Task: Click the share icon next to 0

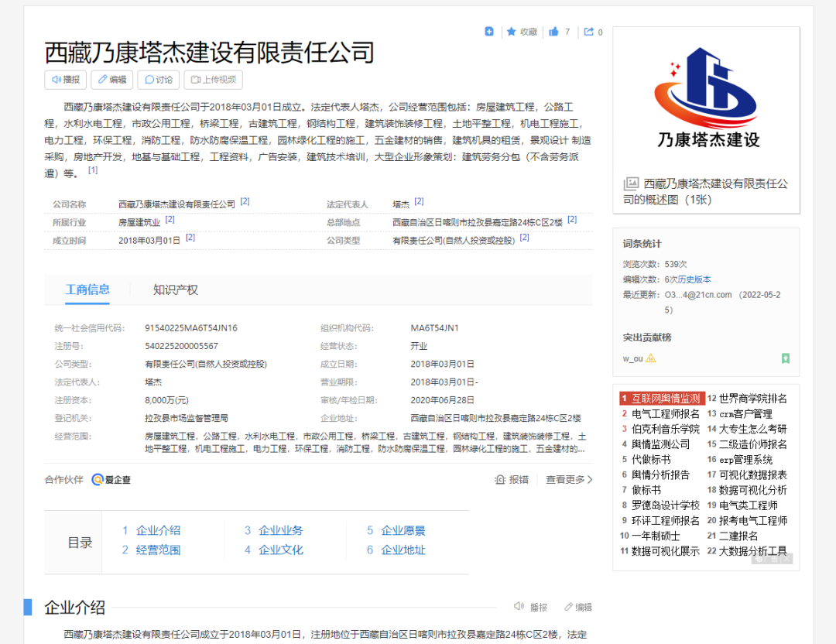Action: click(588, 32)
